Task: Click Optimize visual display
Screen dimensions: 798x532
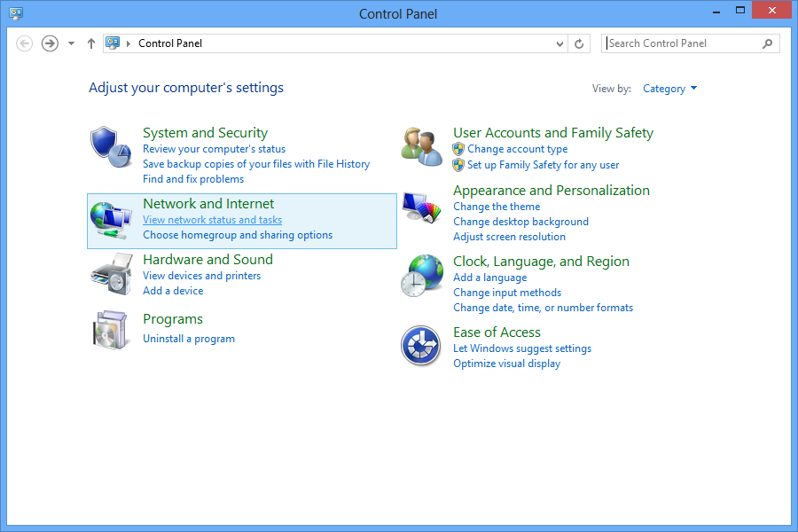Action: click(x=506, y=364)
